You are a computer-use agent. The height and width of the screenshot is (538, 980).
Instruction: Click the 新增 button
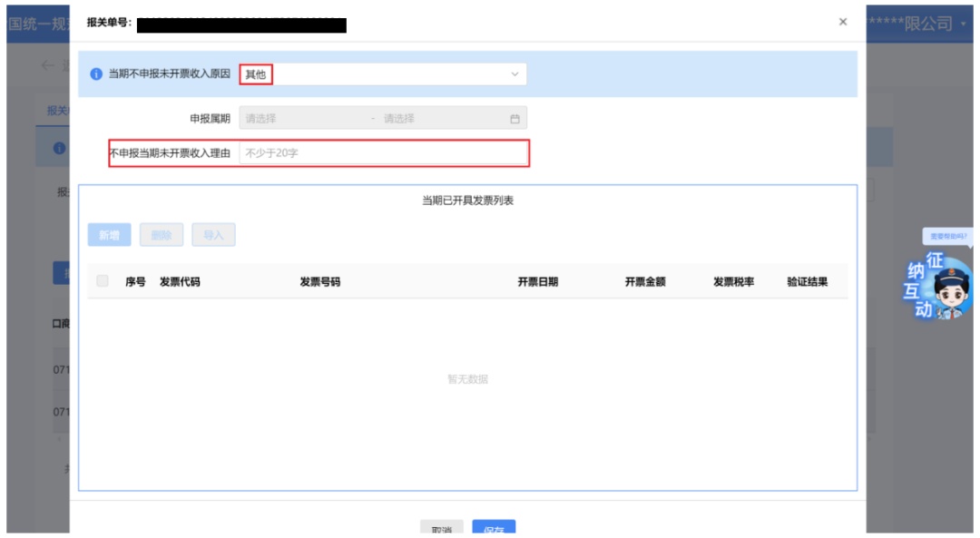pos(110,235)
